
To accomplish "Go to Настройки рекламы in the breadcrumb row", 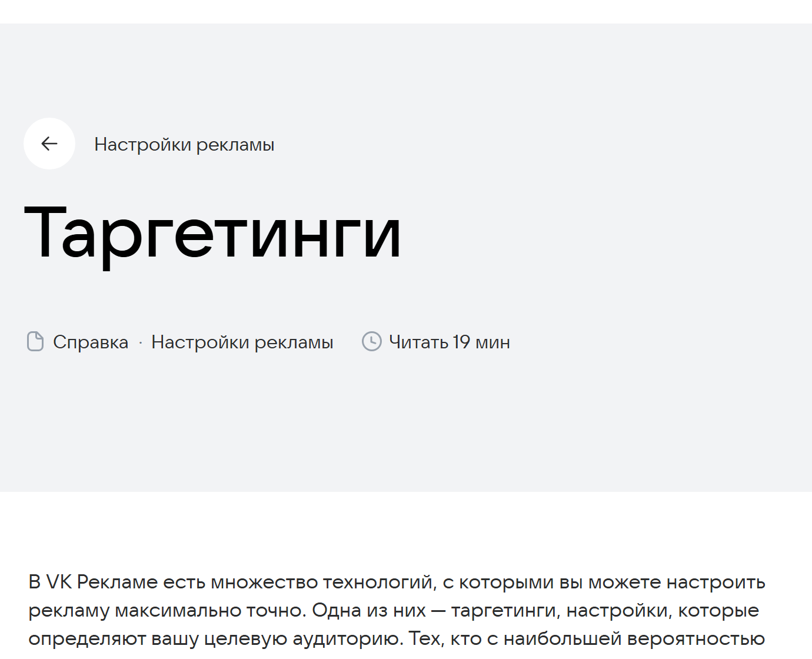I will tap(242, 342).
